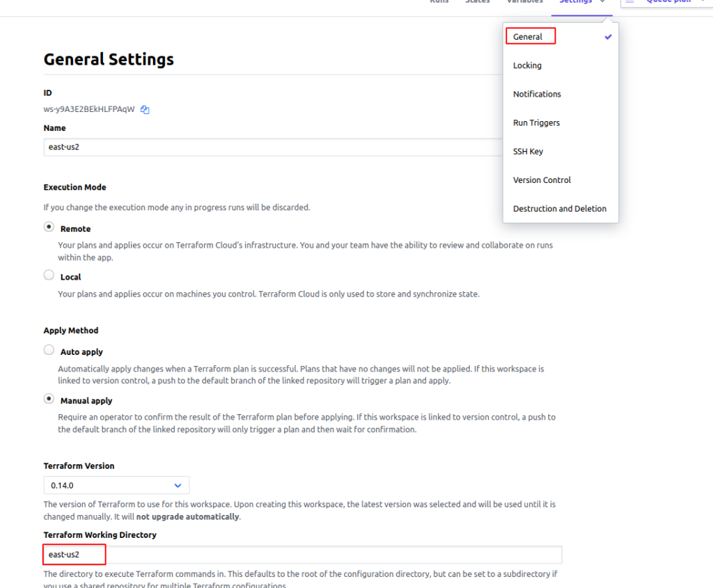Screen dimensions: 713x588
Task: Select the workspace ID text ws-y9A3E2BEkHLFPAqW
Action: pos(89,109)
